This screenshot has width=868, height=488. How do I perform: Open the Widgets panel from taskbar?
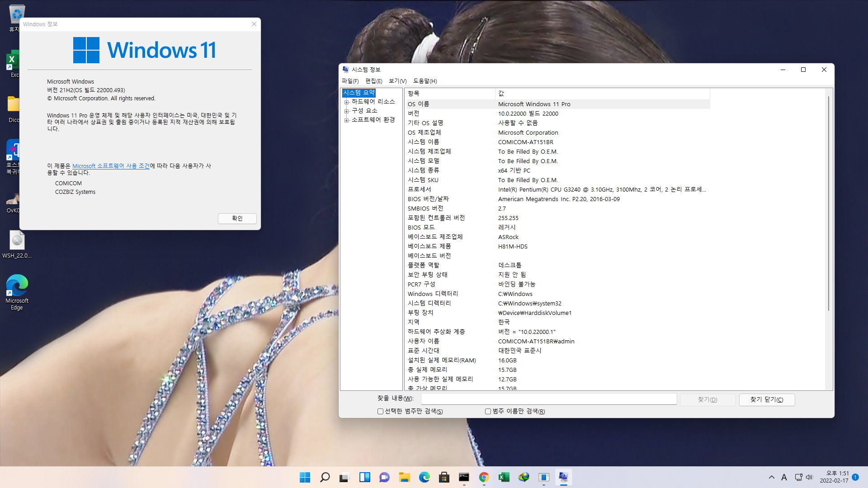(364, 477)
